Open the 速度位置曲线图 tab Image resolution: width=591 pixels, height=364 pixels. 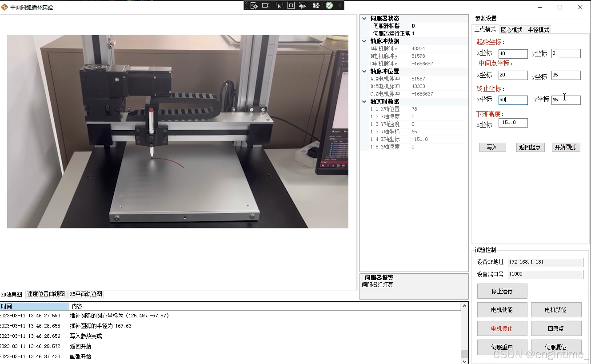46,294
